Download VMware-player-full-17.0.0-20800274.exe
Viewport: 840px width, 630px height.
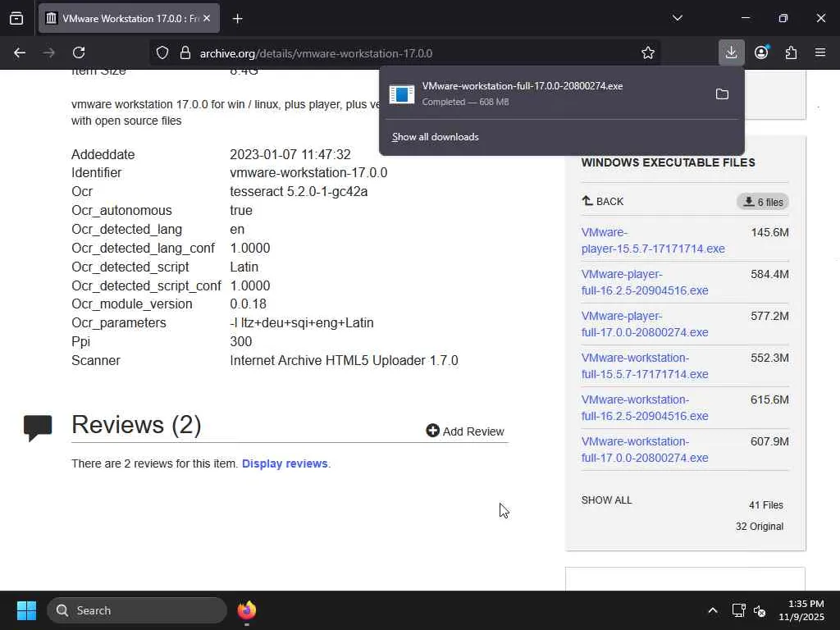click(645, 324)
